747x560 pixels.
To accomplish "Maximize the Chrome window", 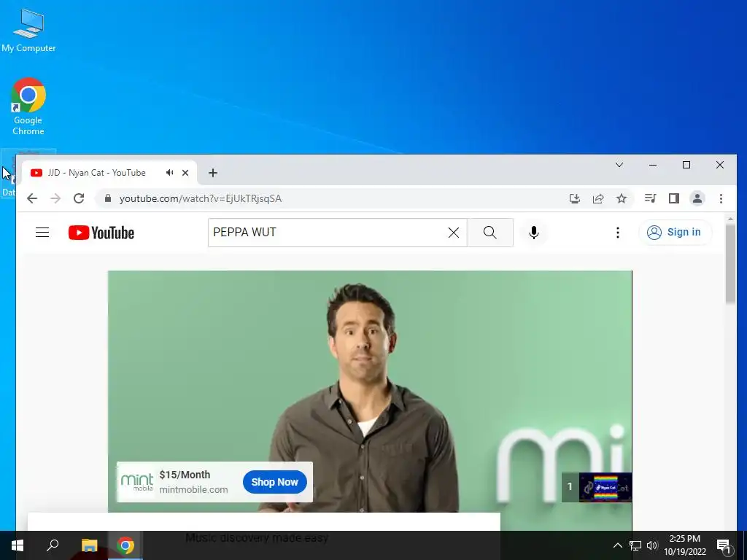I will (x=686, y=165).
